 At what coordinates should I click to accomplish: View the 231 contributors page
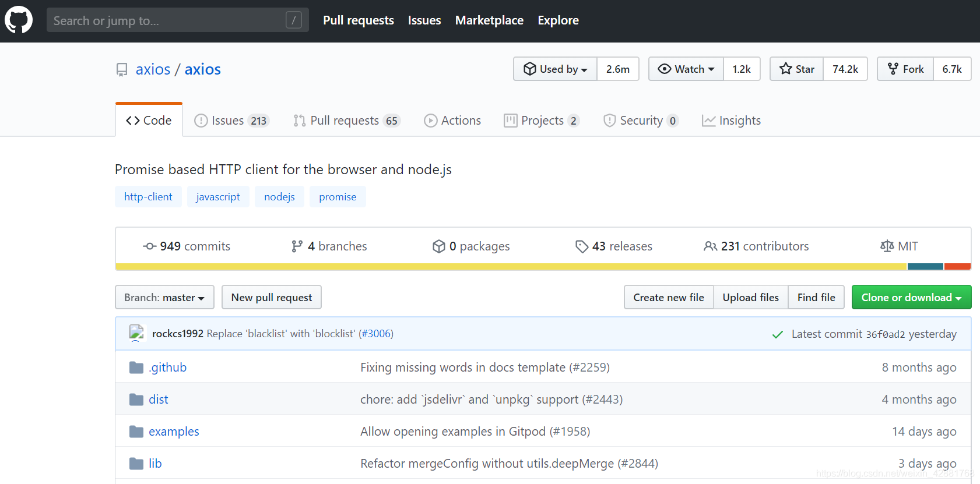[x=756, y=246]
